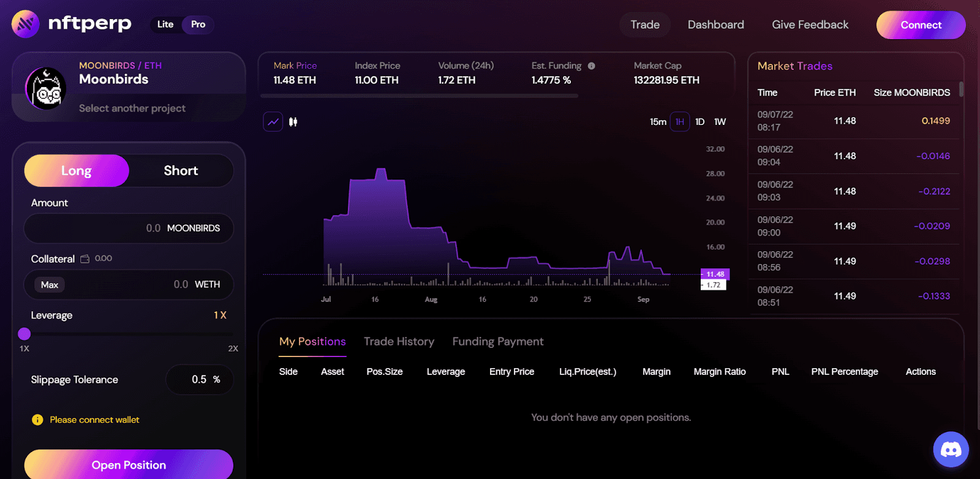The image size is (980, 479).
Task: Click the nftperp logo icon
Action: [x=25, y=25]
